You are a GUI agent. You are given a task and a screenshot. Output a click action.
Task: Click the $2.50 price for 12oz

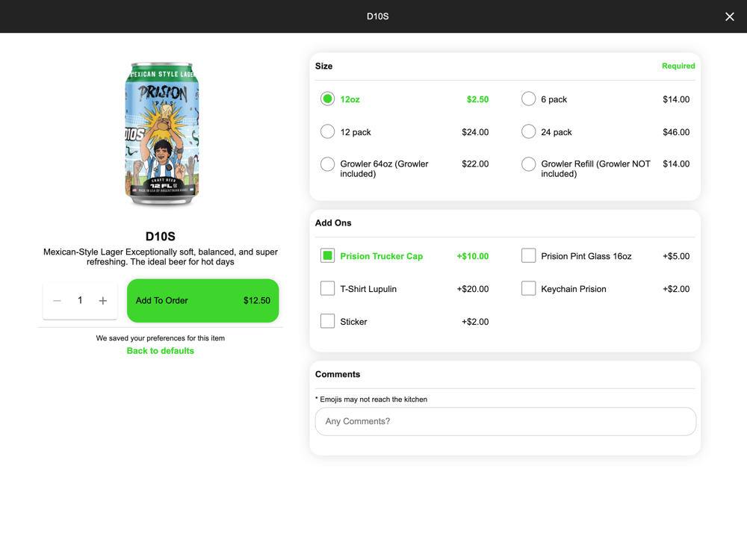477,99
